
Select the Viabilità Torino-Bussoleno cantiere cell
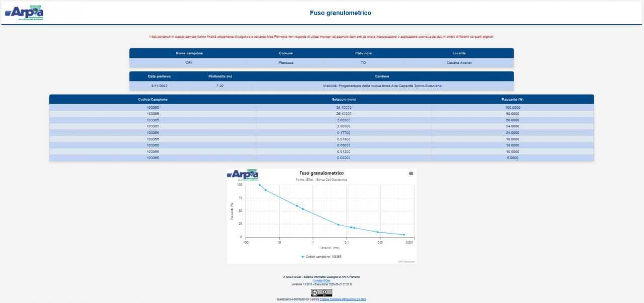click(382, 86)
